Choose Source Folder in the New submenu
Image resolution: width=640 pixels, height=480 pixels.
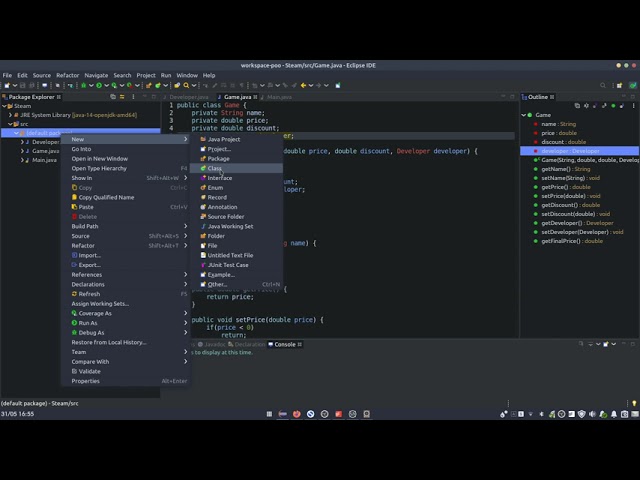coord(225,217)
